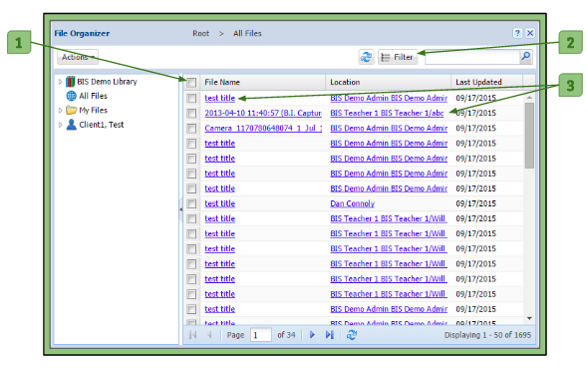588x371 pixels.
Task: Select the My Files tree item
Action: pyautogui.click(x=93, y=111)
